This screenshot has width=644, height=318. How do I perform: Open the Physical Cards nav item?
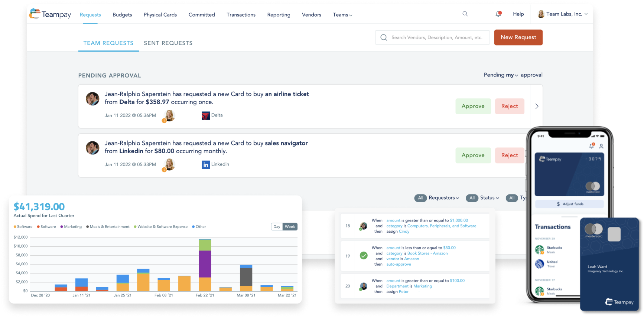point(160,15)
